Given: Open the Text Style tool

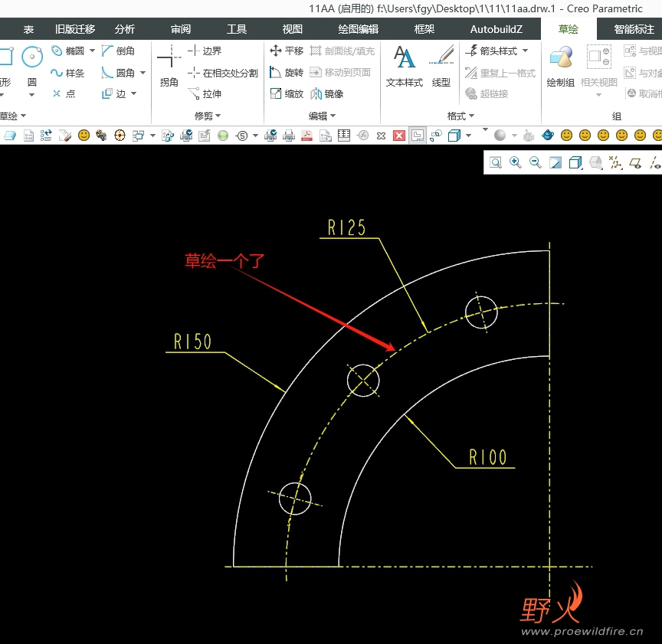Looking at the screenshot, I should point(404,67).
